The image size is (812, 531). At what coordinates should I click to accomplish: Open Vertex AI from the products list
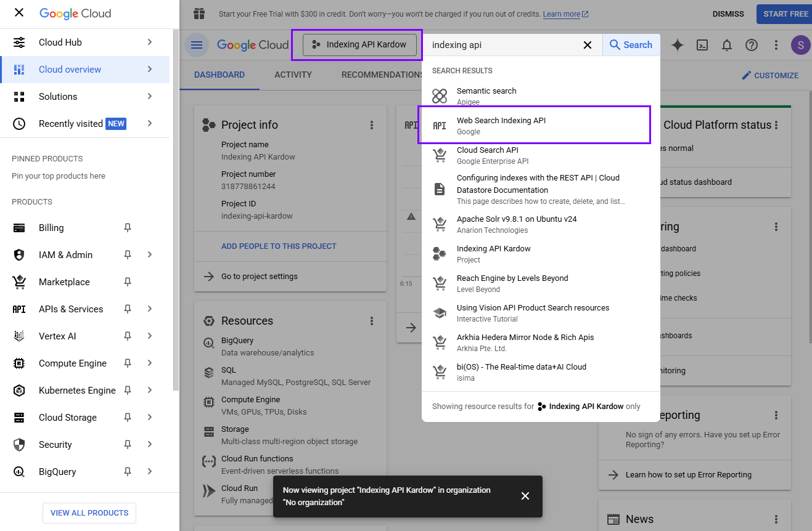55,336
